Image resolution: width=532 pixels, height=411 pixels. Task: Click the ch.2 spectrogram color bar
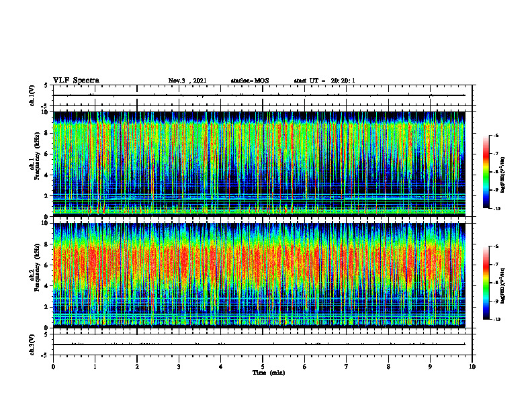486,283
